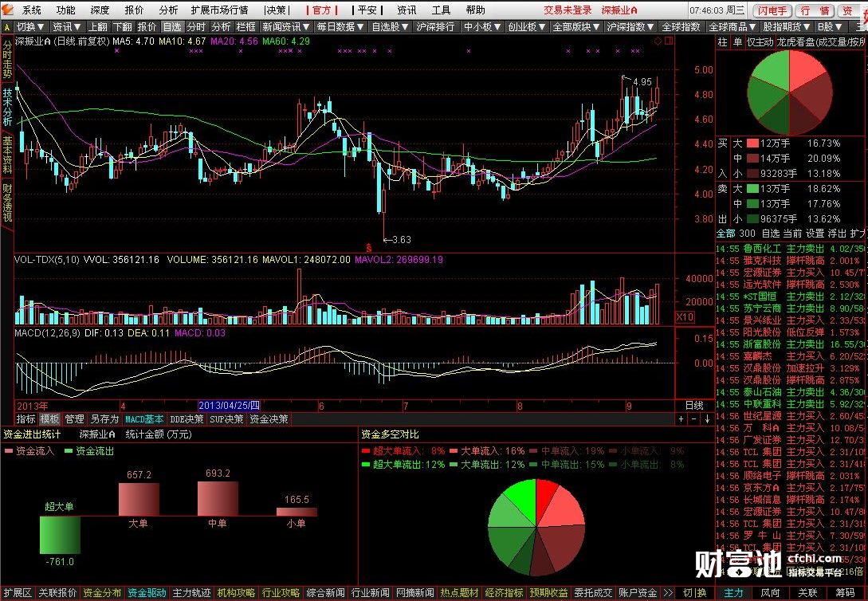
Task: Click the 2013/04/25 date marker on timeline
Action: tap(230, 406)
